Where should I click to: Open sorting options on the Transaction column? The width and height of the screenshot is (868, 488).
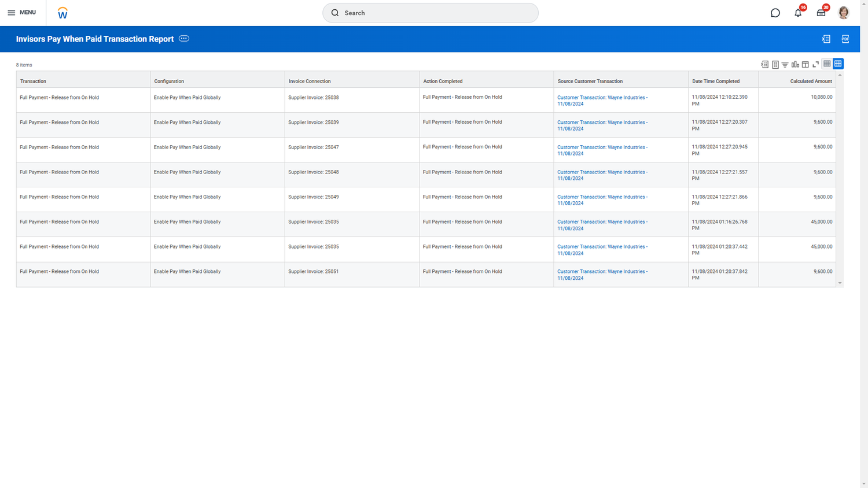tap(33, 81)
